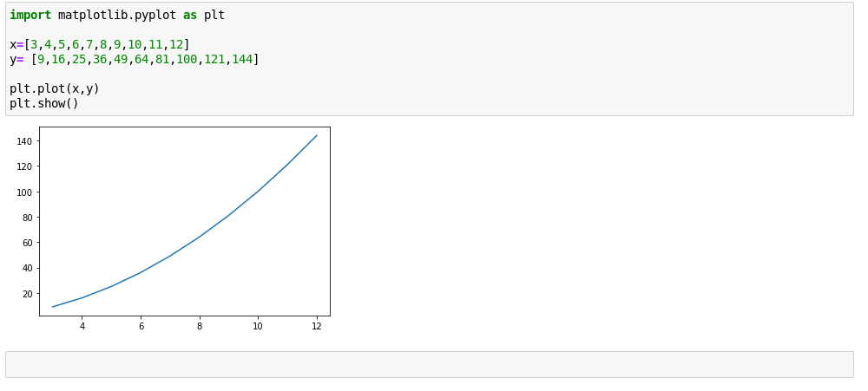The width and height of the screenshot is (868, 391).
Task: Click the matplotlib.pyplot module name
Action: tap(117, 15)
